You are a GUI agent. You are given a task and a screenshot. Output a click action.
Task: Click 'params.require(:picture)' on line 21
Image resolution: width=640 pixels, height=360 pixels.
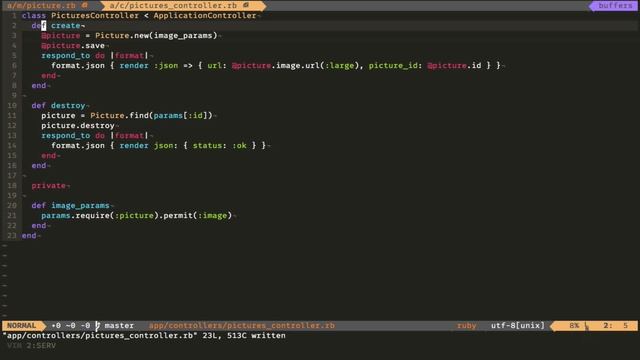click(100, 216)
